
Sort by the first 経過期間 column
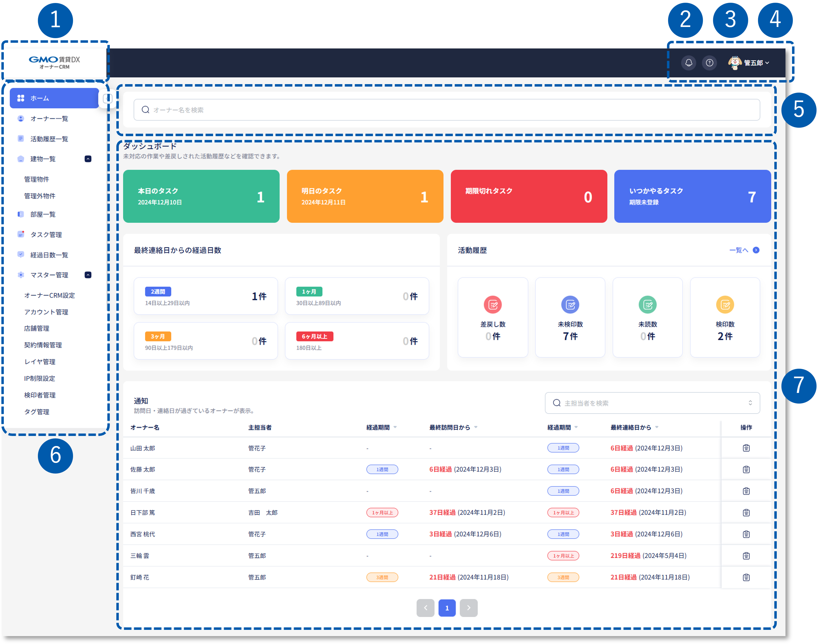395,427
